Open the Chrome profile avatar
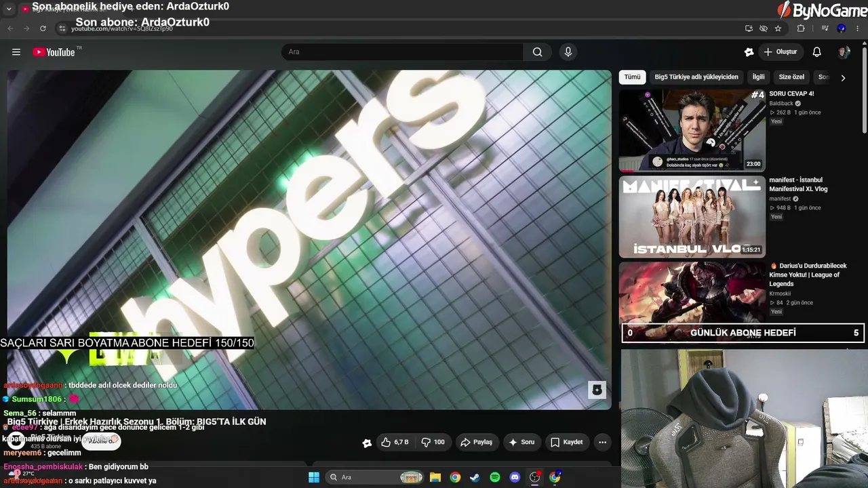This screenshot has width=868, height=488. click(x=842, y=28)
